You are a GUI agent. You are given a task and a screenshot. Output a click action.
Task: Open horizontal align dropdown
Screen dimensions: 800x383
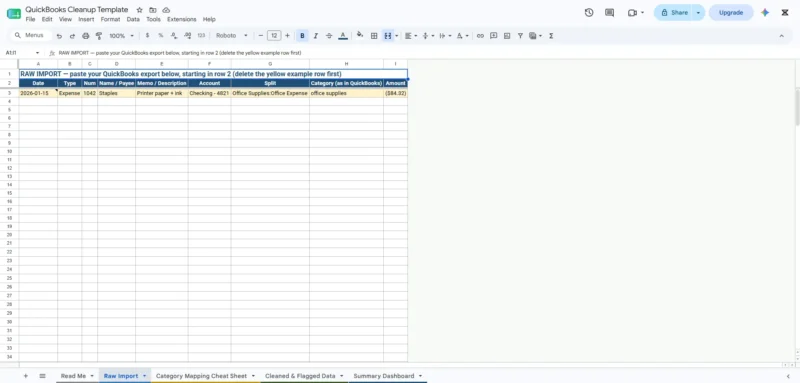click(411, 36)
